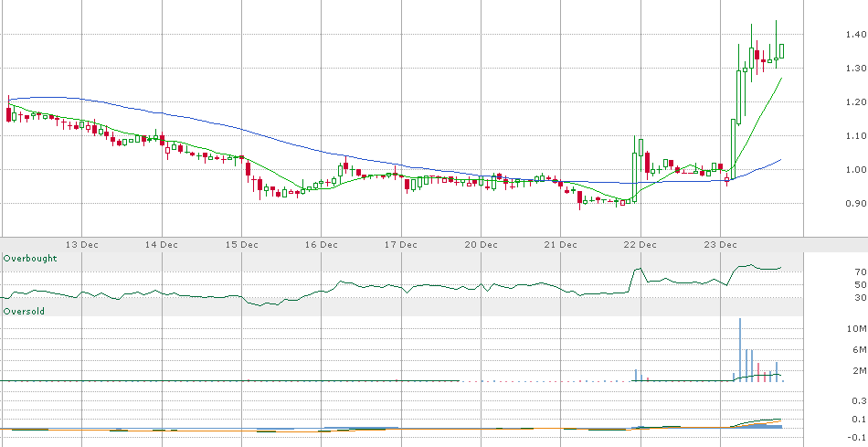The image size is (868, 447).
Task: Click the Overbought label in RSI panel
Action: (x=30, y=258)
